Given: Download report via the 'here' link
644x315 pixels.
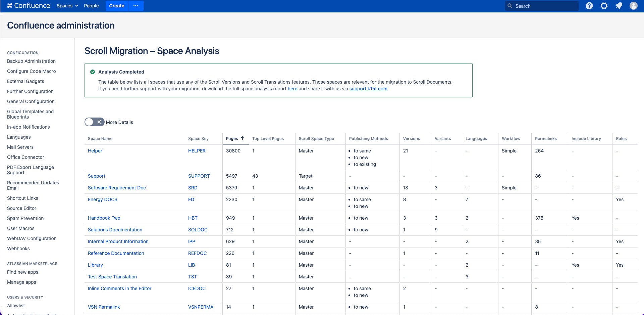Looking at the screenshot, I should coord(292,89).
